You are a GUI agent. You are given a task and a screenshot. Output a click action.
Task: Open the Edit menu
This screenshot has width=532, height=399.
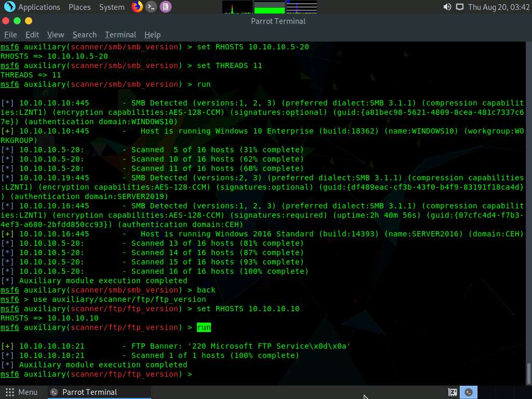click(32, 35)
